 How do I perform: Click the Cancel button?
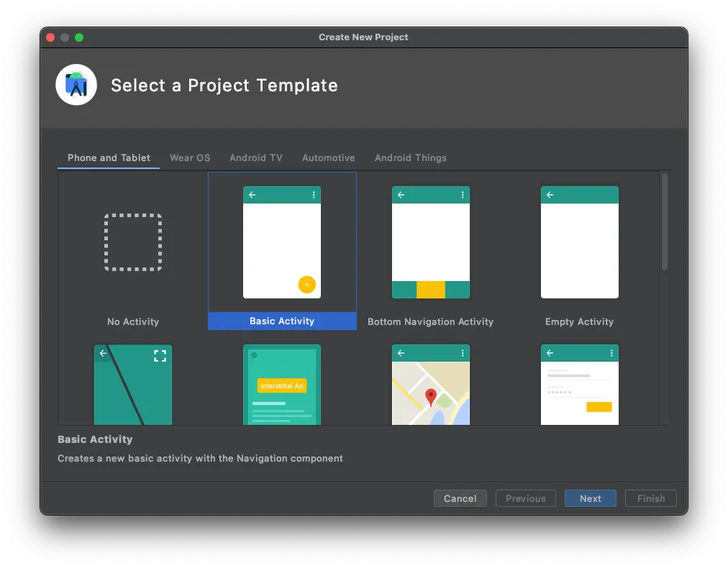(460, 498)
